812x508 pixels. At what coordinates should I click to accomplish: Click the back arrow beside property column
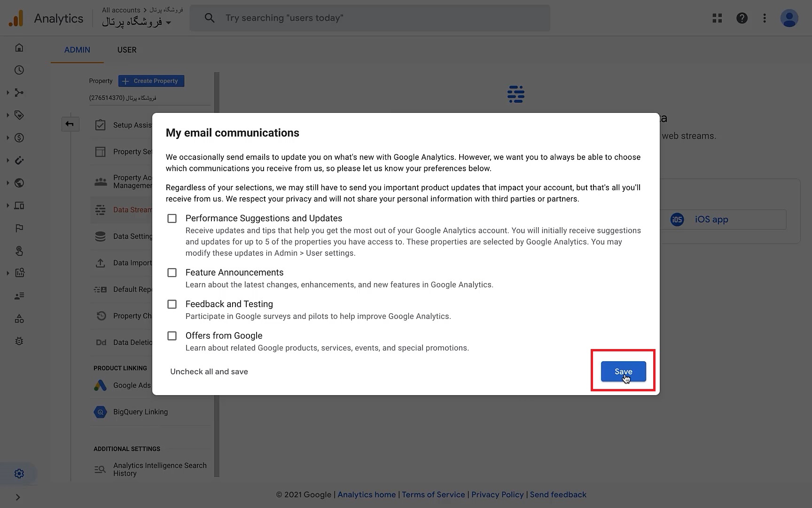[x=70, y=124]
